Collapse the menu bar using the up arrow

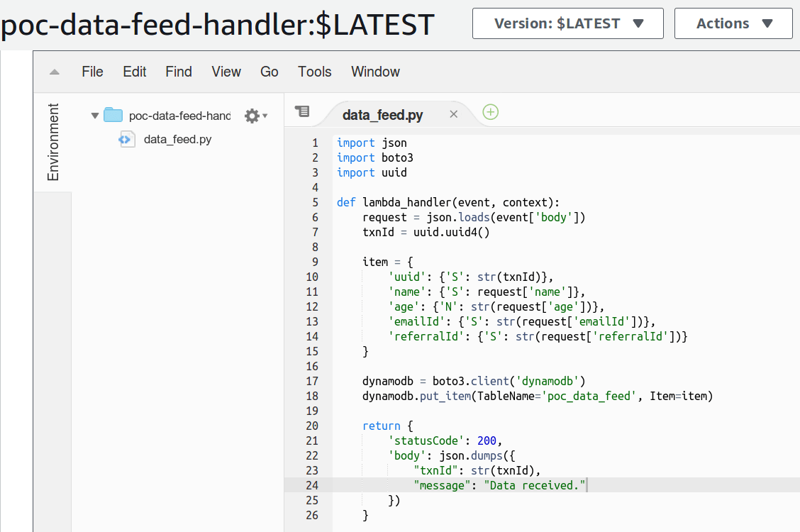coord(55,71)
